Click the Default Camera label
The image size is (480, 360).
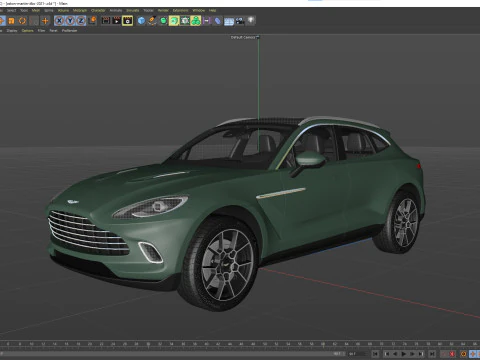[x=243, y=37]
